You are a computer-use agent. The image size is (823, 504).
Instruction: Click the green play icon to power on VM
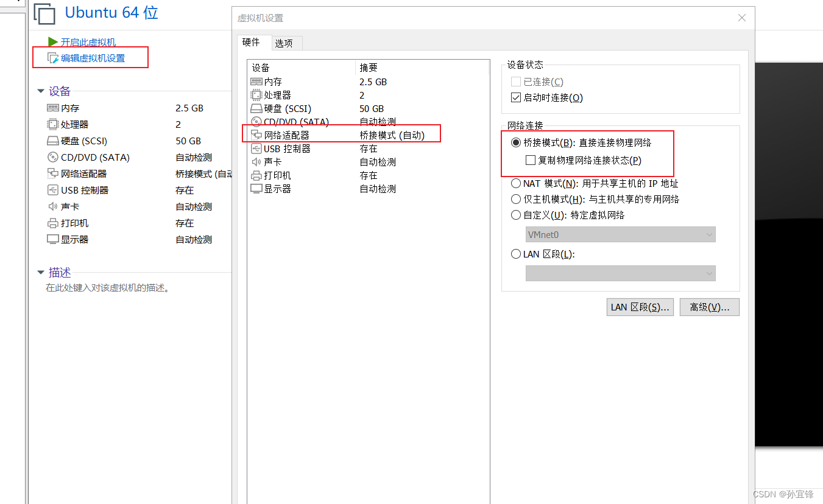(x=53, y=42)
